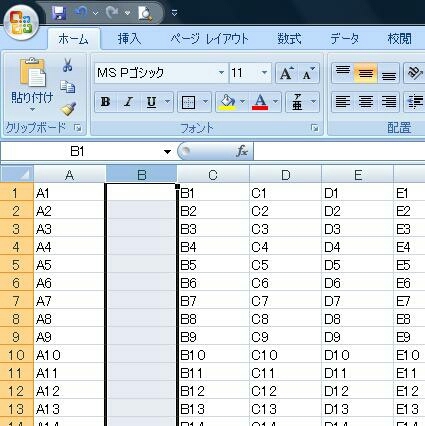This screenshot has height=426, width=425.
Task: Select all cells with corner button
Action: pyautogui.click(x=17, y=174)
